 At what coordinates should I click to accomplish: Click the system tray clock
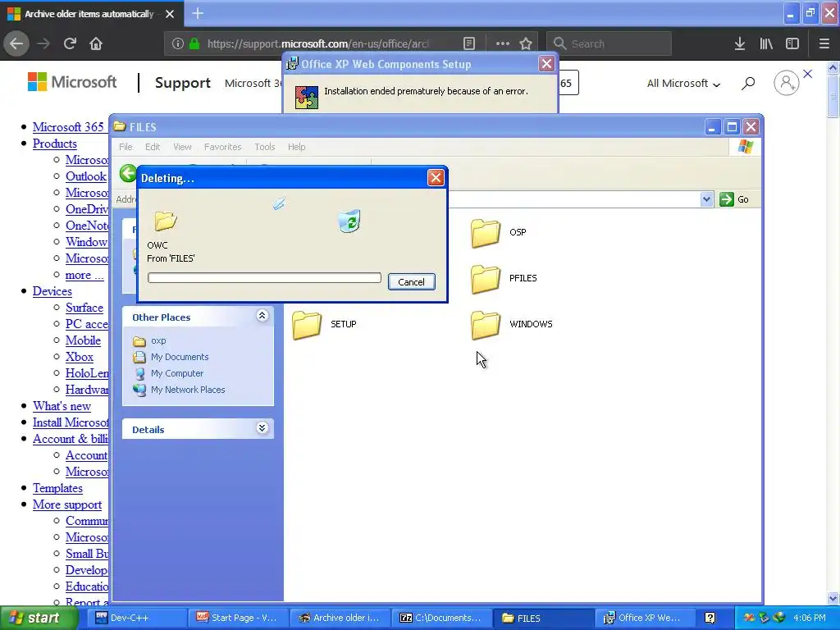[x=810, y=619]
